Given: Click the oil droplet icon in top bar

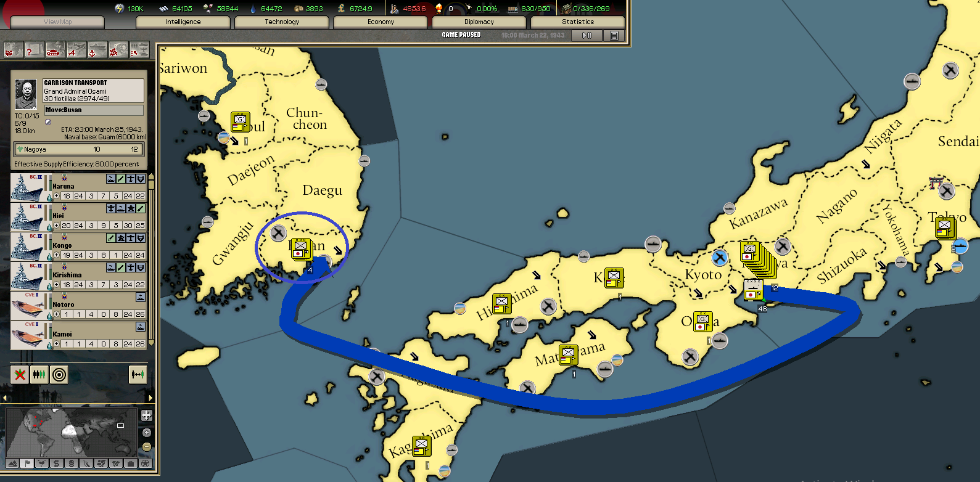Looking at the screenshot, I should (x=253, y=8).
